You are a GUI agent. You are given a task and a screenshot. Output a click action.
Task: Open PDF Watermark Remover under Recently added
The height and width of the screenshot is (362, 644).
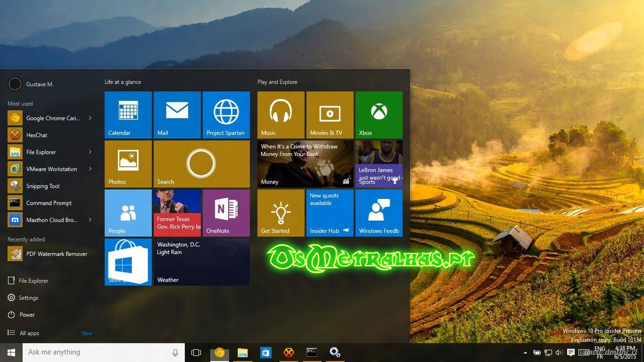pyautogui.click(x=50, y=254)
